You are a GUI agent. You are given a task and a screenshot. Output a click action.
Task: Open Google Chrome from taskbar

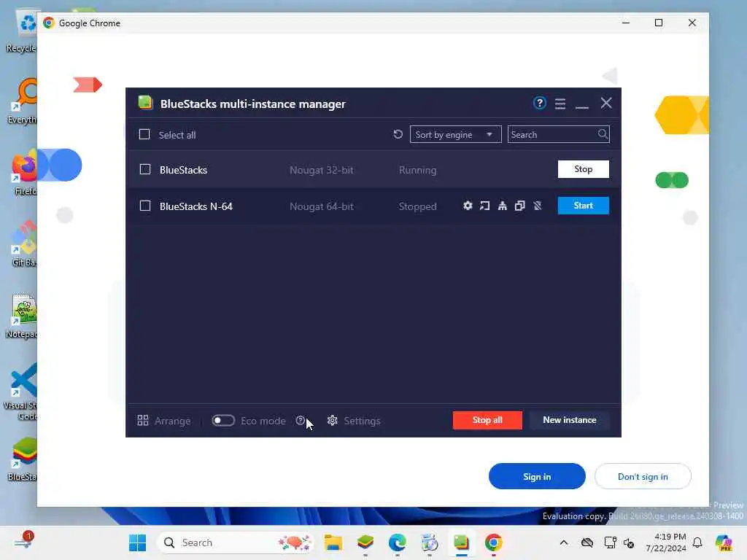(x=494, y=542)
